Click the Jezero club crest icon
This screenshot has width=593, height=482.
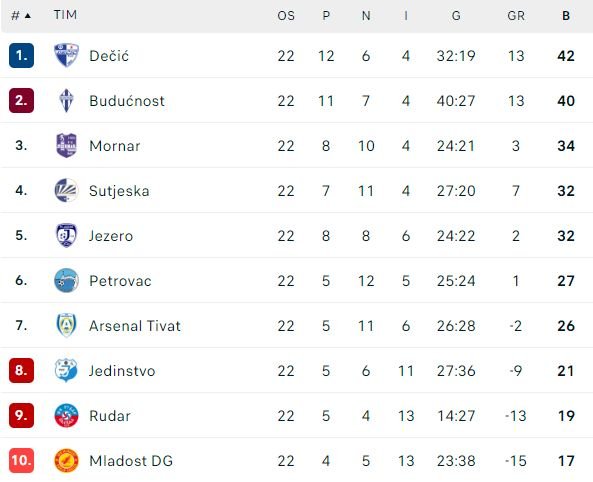coord(66,235)
